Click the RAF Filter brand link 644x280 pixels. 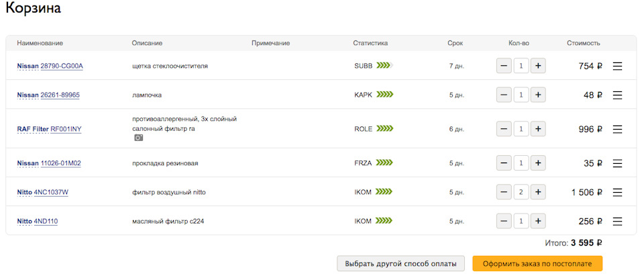tap(33, 128)
